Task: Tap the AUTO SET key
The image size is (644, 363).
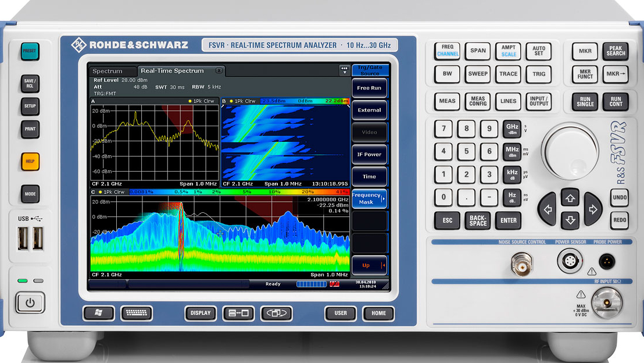Action: (x=538, y=51)
